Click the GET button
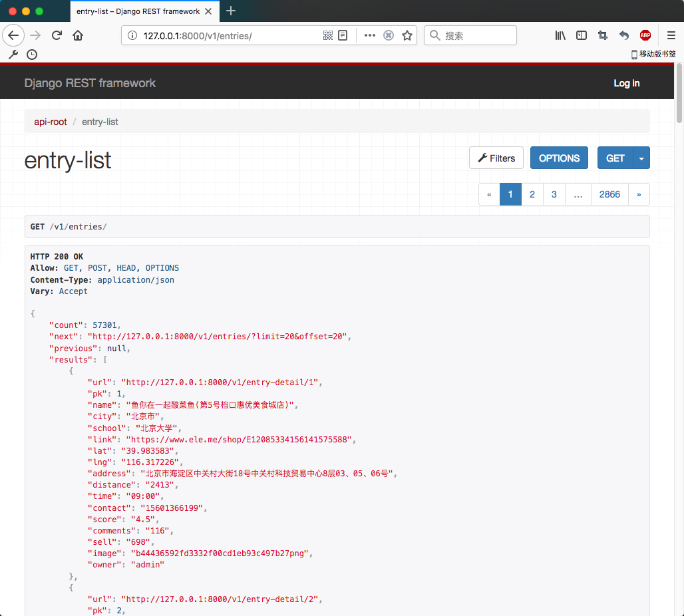The height and width of the screenshot is (616, 684). tap(615, 158)
